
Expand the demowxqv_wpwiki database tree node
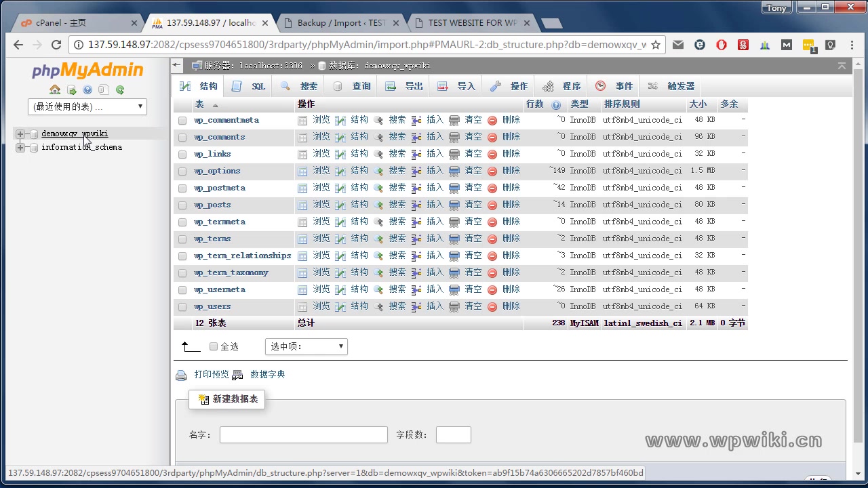tap(20, 134)
